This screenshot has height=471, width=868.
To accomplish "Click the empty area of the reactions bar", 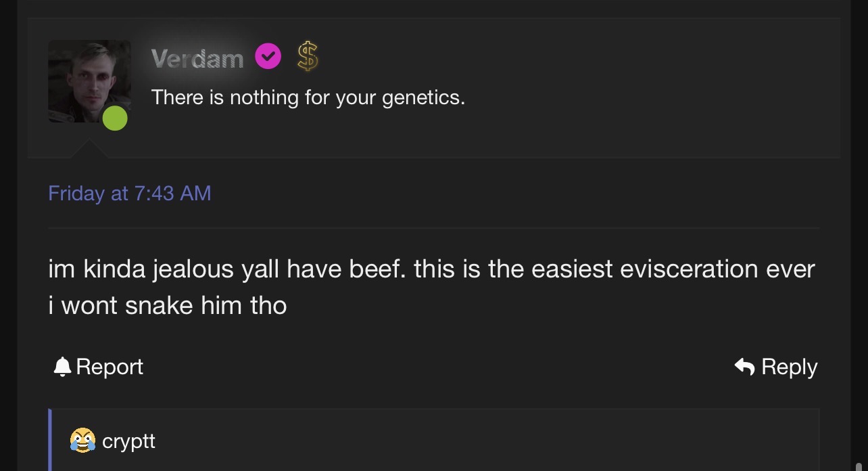I will point(487,441).
